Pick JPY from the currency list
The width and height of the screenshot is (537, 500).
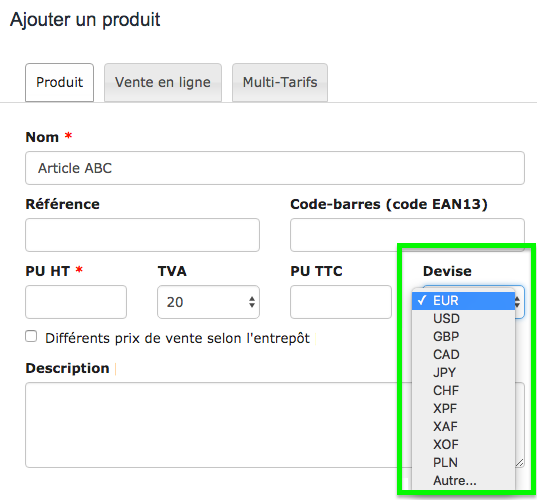click(x=463, y=373)
